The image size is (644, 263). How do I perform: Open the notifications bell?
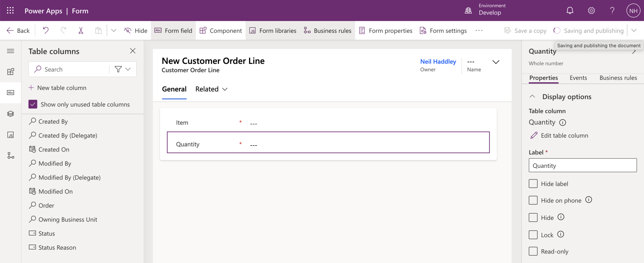coord(570,11)
